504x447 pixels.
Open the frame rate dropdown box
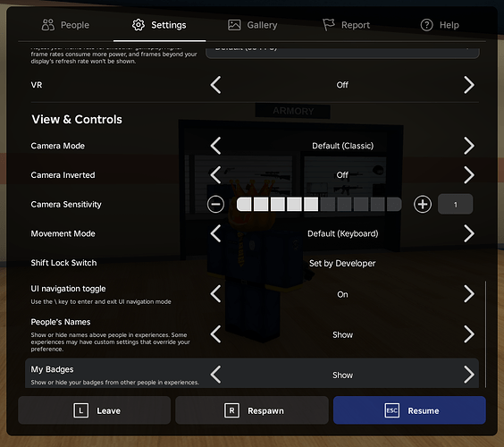[x=342, y=53]
